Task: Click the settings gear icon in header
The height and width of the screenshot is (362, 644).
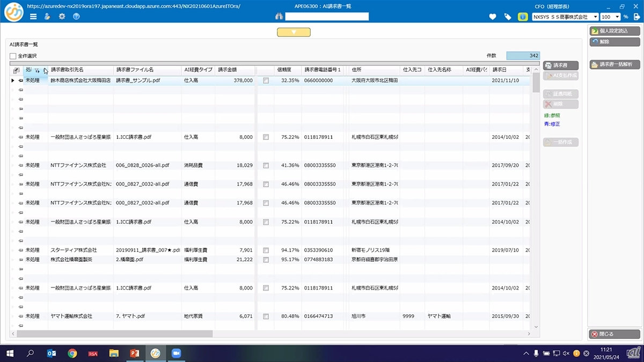Action: point(62,17)
